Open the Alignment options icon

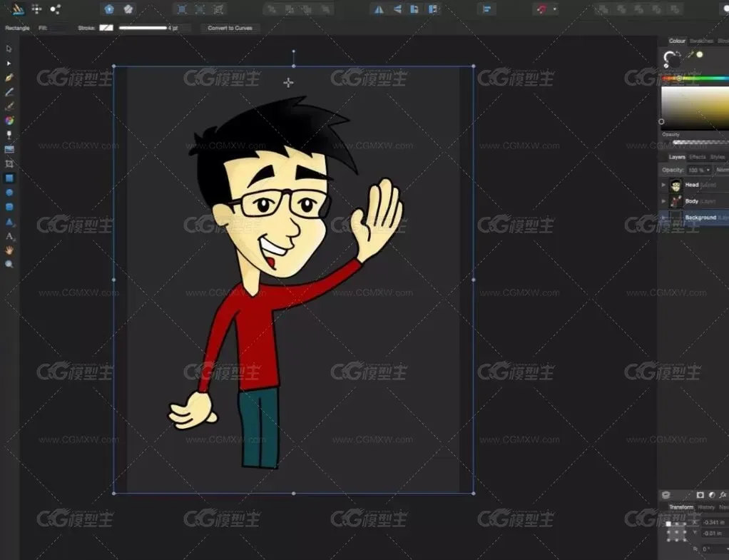(x=486, y=9)
